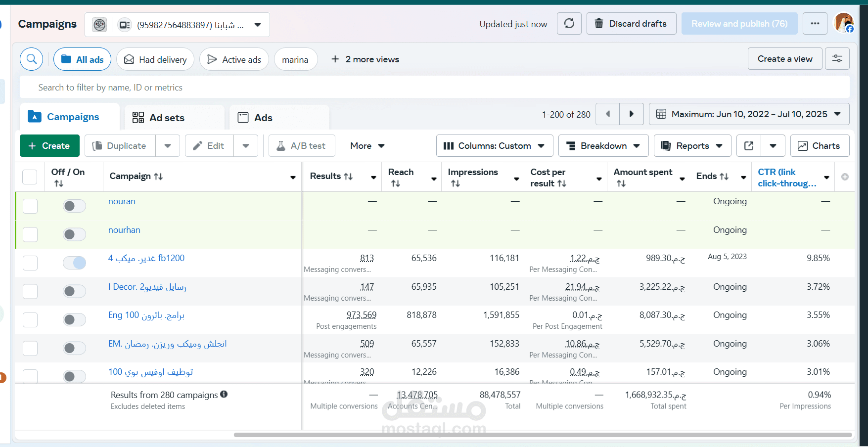Check the nourhan campaign checkbox

[x=30, y=234]
